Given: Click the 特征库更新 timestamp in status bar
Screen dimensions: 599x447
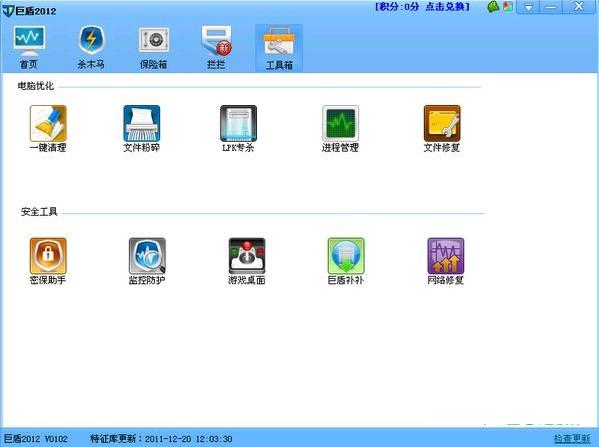Looking at the screenshot, I should point(161,439).
